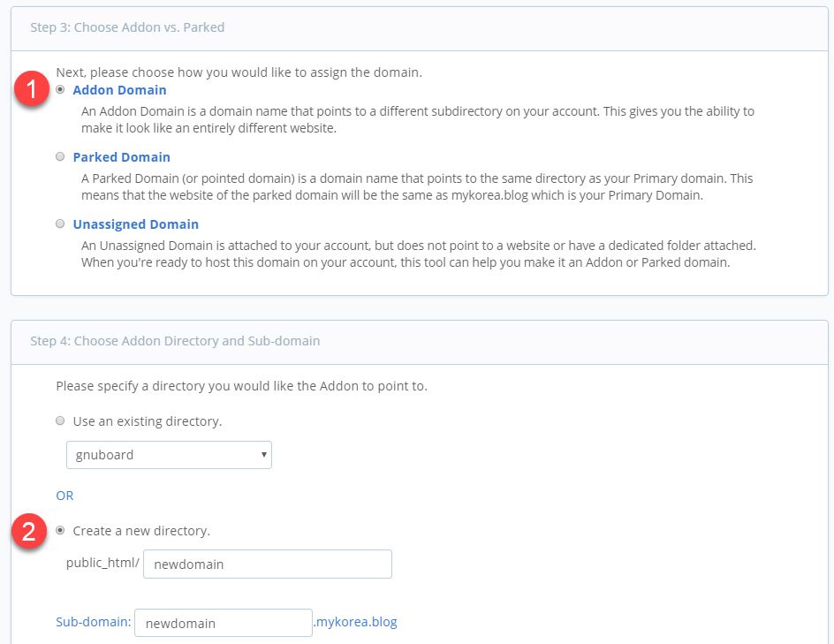This screenshot has width=834, height=644.
Task: Click the Parked Domain label
Action: [x=122, y=157]
